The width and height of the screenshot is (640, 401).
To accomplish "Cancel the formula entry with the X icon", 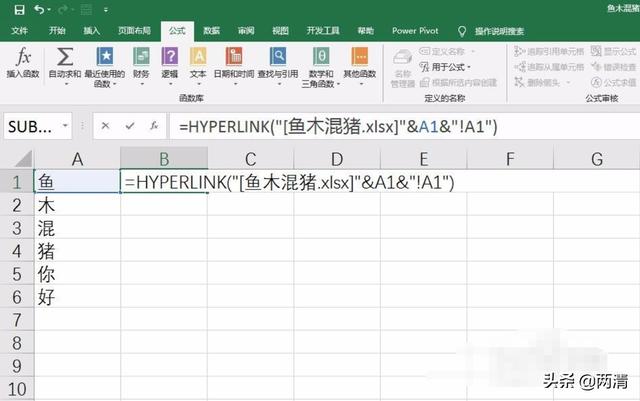I will click(105, 126).
